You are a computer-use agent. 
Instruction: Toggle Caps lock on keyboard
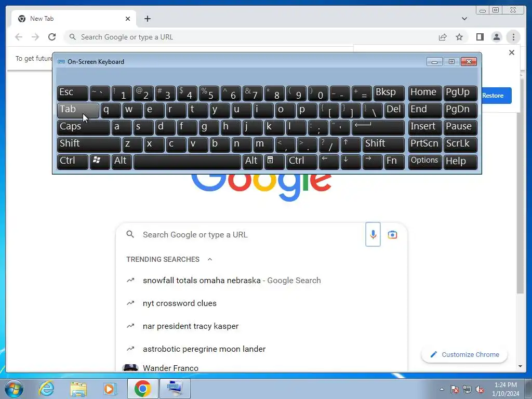pos(84,127)
